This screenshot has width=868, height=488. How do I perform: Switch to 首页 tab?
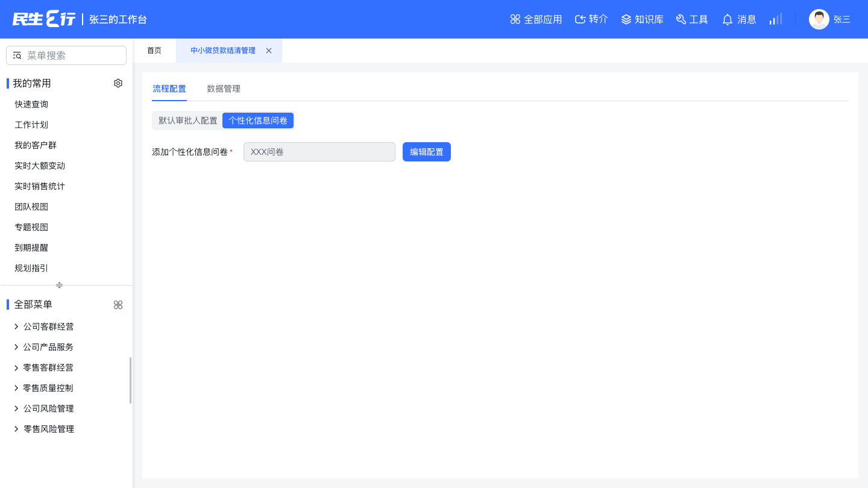tap(154, 51)
